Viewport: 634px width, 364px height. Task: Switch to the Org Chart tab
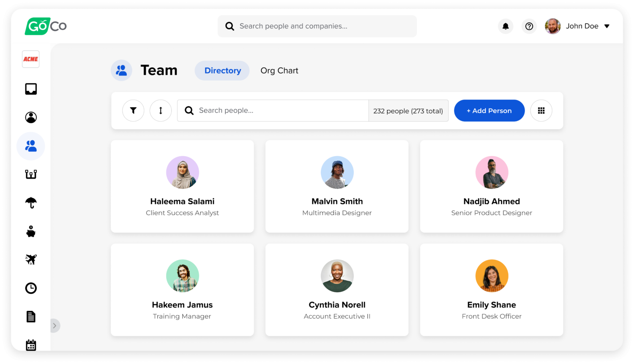pyautogui.click(x=279, y=71)
